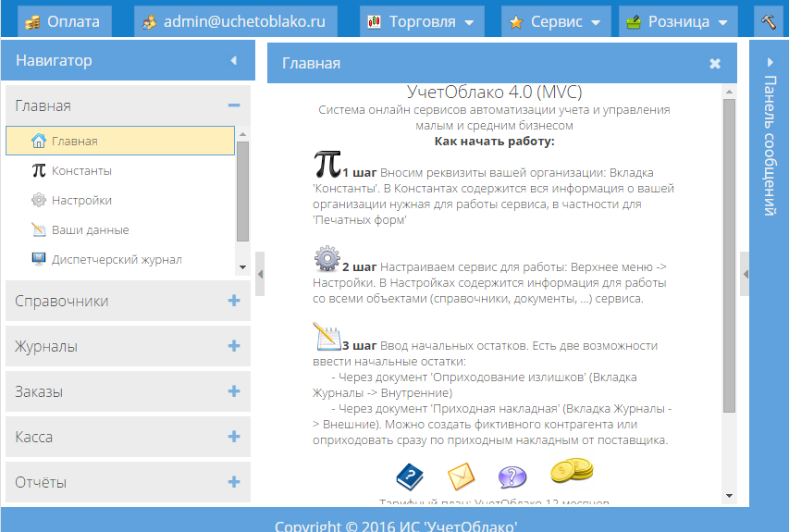Click the right splitter collapse handle

coord(746,274)
